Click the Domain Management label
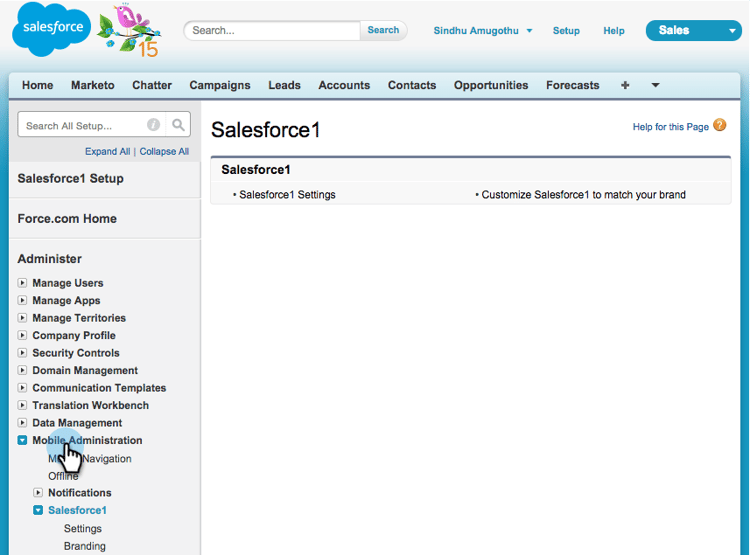The image size is (750, 555). point(85,370)
